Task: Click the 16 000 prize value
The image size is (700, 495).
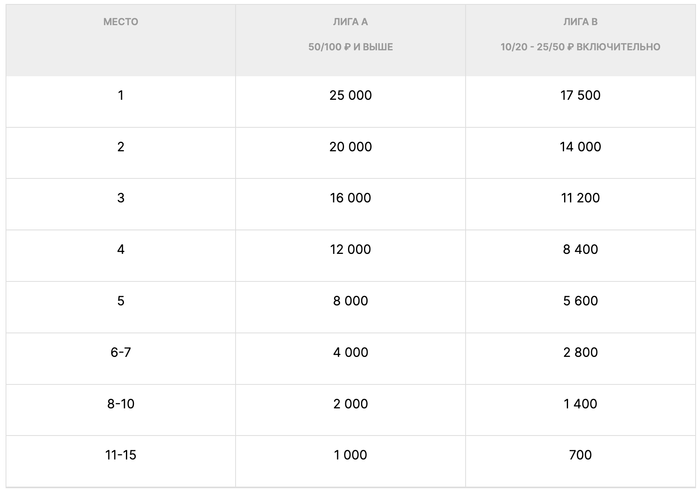Action: (350, 198)
